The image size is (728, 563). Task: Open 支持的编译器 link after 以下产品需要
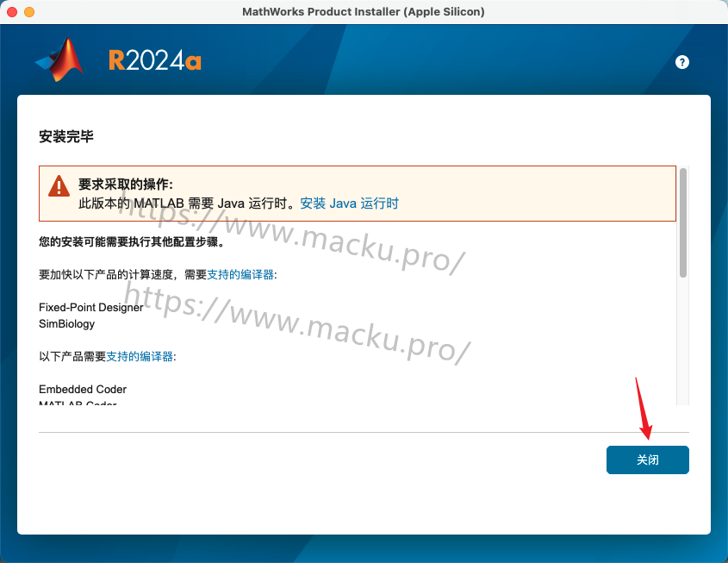click(x=140, y=356)
